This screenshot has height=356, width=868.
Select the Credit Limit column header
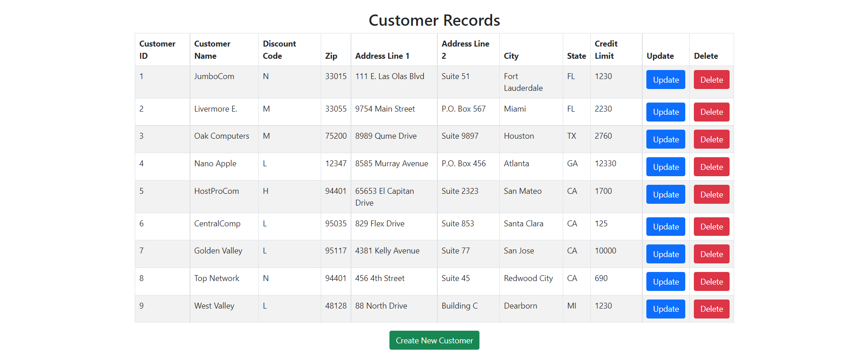tap(606, 50)
